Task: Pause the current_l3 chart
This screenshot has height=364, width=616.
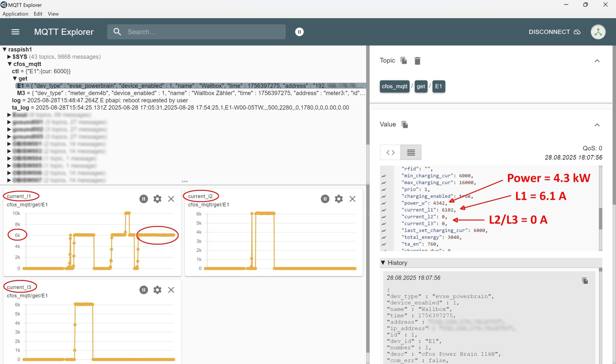Action: pyautogui.click(x=144, y=290)
